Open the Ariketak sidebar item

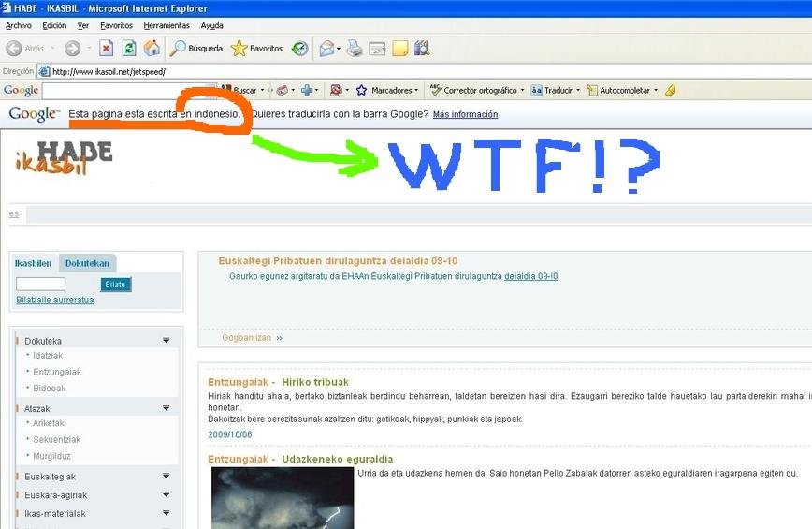[x=49, y=423]
